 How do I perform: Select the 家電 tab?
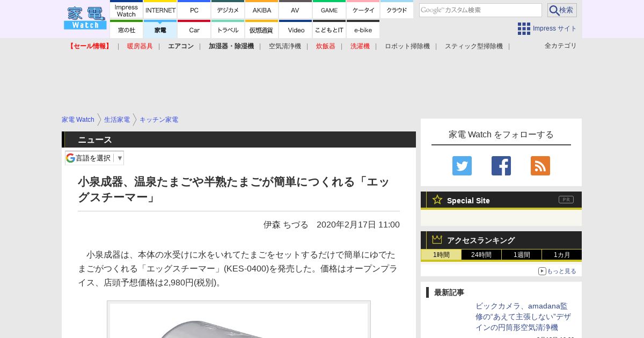point(160,30)
